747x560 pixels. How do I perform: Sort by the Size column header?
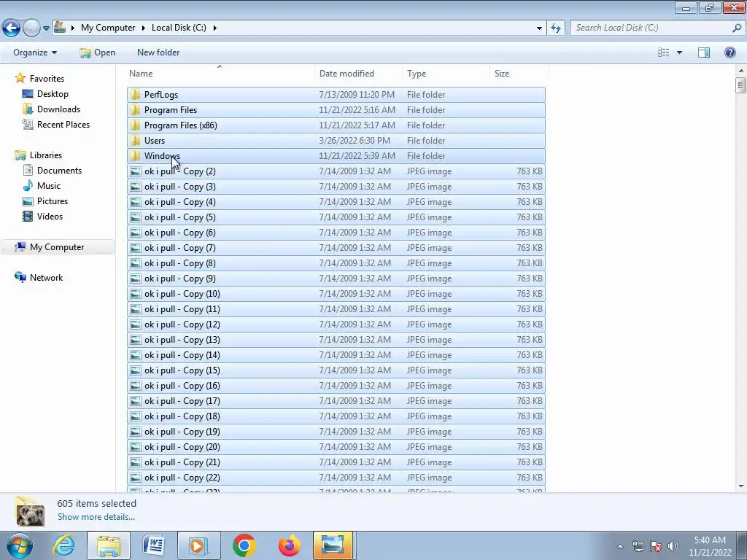[519, 74]
